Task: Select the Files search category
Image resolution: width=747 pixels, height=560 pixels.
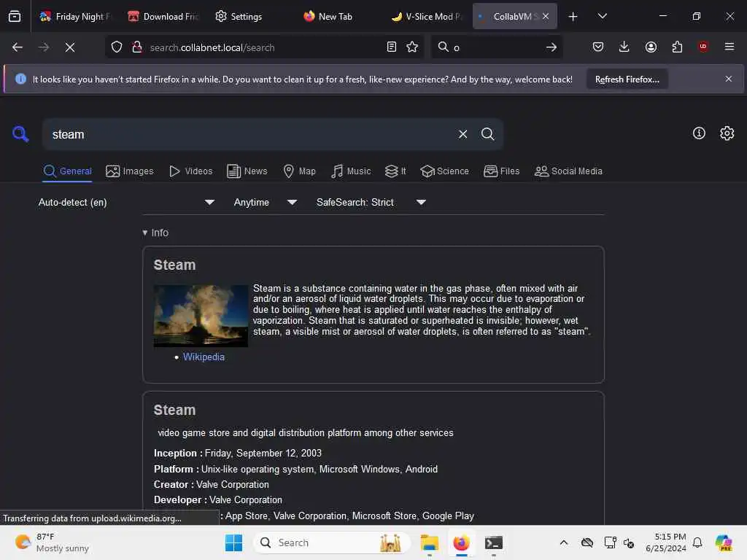Action: (x=501, y=171)
